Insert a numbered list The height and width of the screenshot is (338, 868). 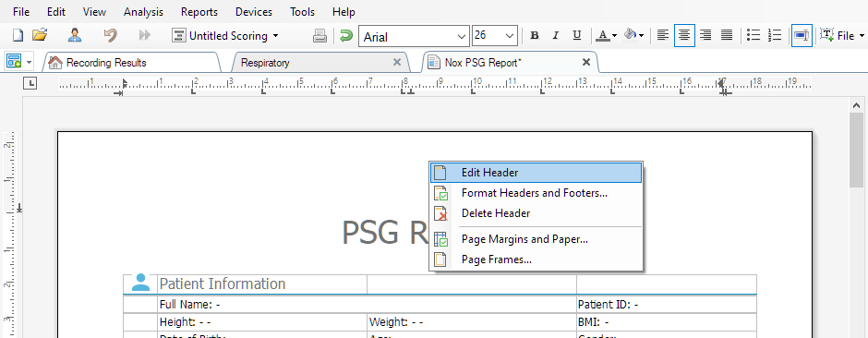(775, 36)
